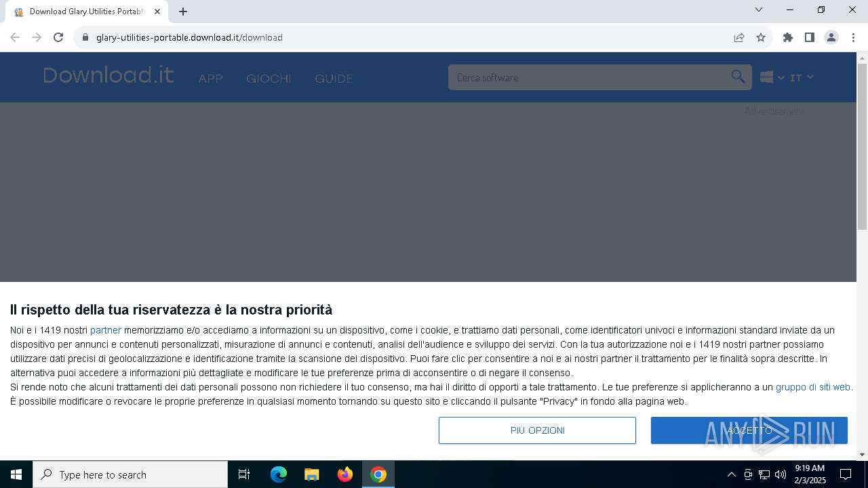Open the gruppo di siti web link

[813, 387]
